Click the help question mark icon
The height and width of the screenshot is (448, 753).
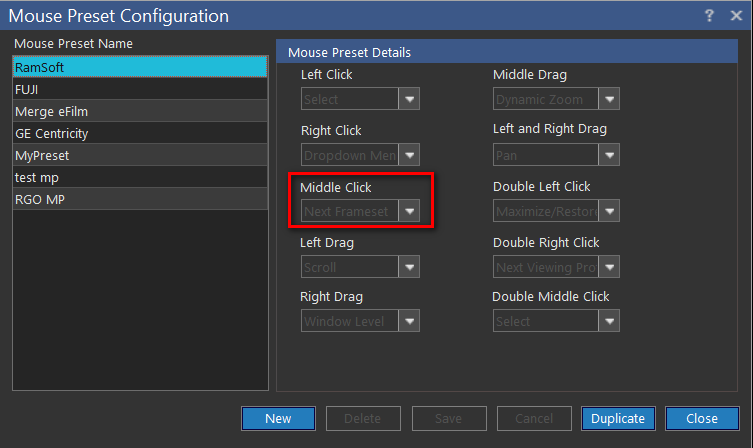coord(709,15)
